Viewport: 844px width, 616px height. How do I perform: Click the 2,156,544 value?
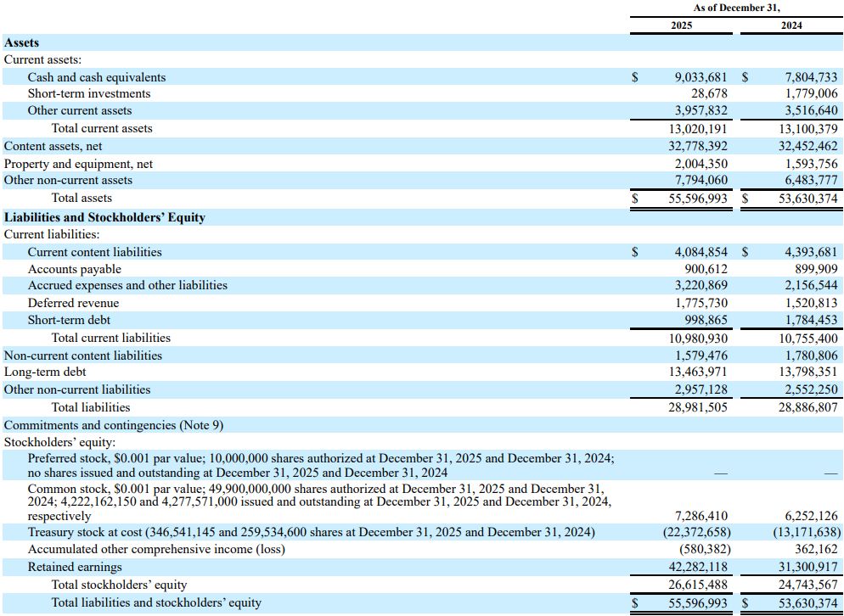(812, 285)
